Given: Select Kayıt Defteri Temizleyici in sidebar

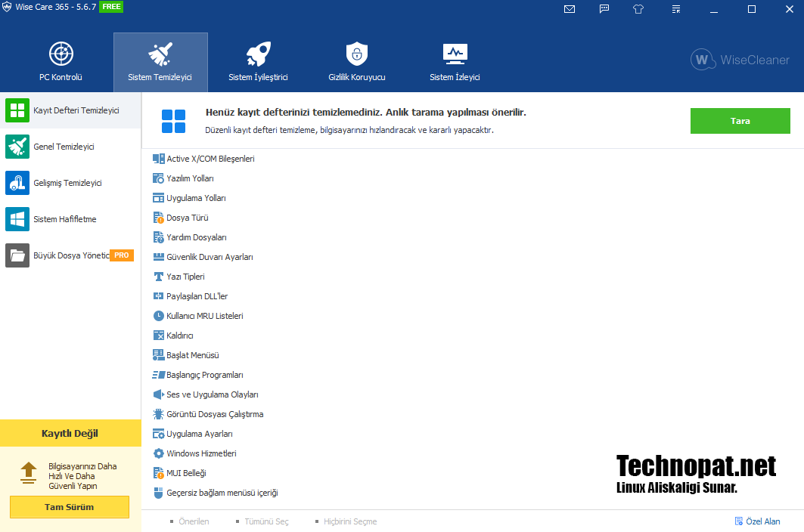Looking at the screenshot, I should click(71, 110).
